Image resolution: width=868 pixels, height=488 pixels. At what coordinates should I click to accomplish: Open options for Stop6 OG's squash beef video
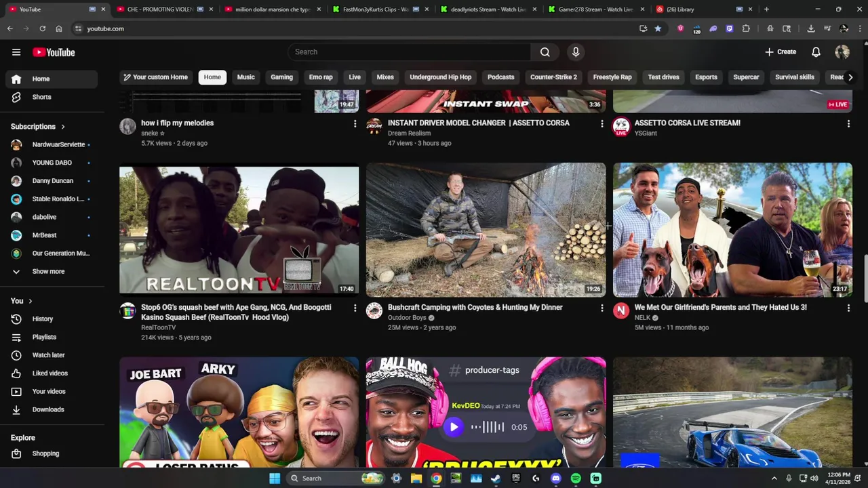(x=355, y=308)
